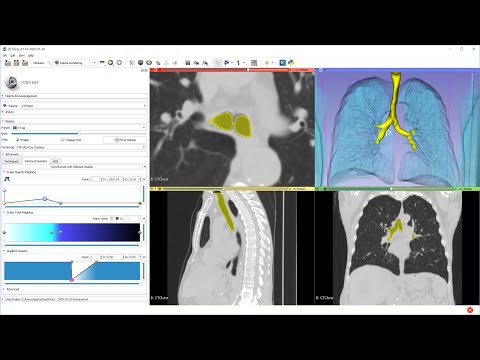Open the Volume selector dropdown
The image size is (480, 360).
pyautogui.click(x=83, y=106)
